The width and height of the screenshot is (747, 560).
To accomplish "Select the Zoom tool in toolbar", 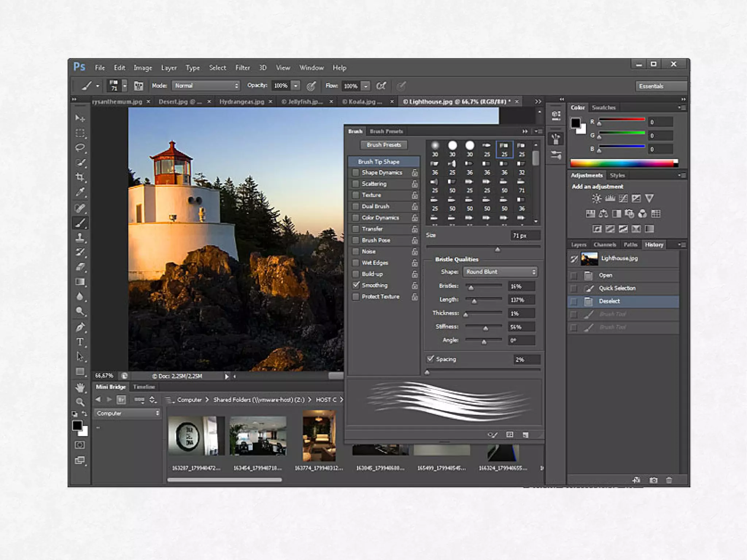I will click(x=80, y=402).
